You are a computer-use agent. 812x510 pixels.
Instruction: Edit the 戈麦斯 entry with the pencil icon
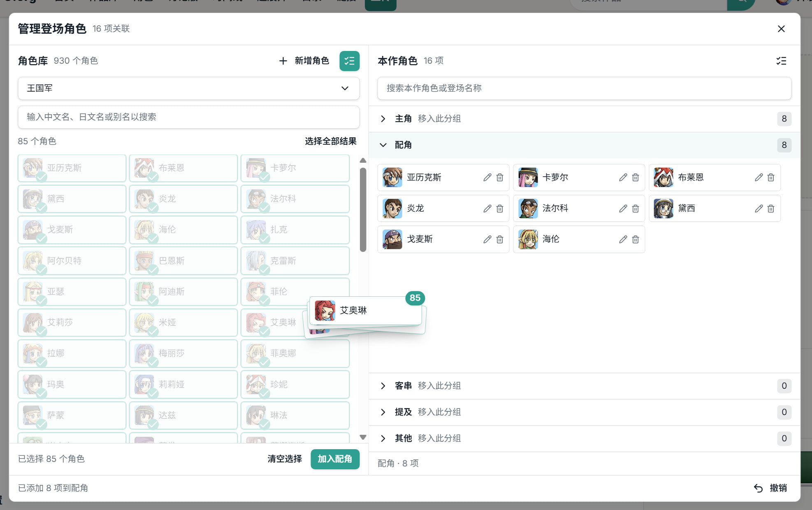(x=487, y=239)
